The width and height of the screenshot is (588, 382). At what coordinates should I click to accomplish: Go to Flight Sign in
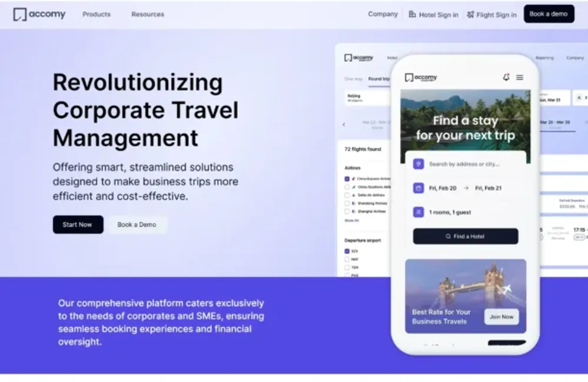496,15
